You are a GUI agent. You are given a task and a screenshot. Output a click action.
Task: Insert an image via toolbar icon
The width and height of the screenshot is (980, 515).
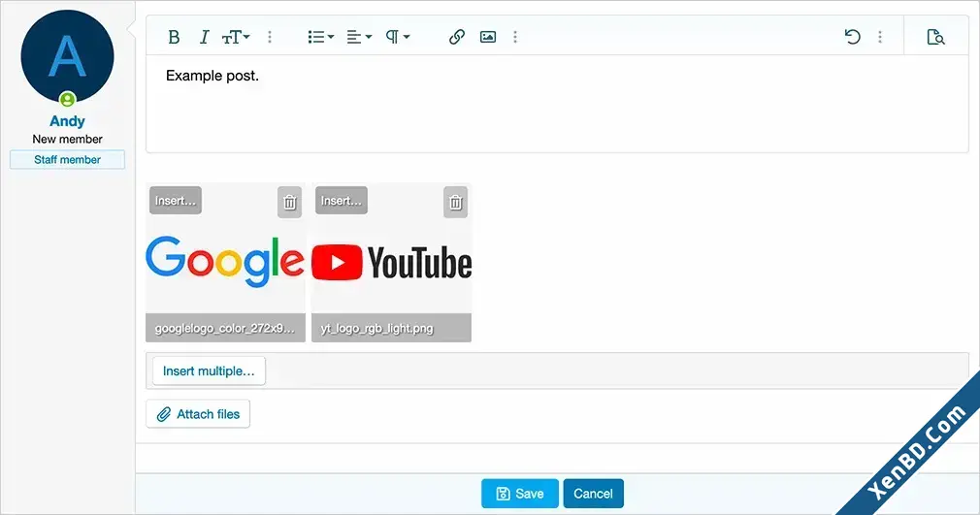[488, 37]
